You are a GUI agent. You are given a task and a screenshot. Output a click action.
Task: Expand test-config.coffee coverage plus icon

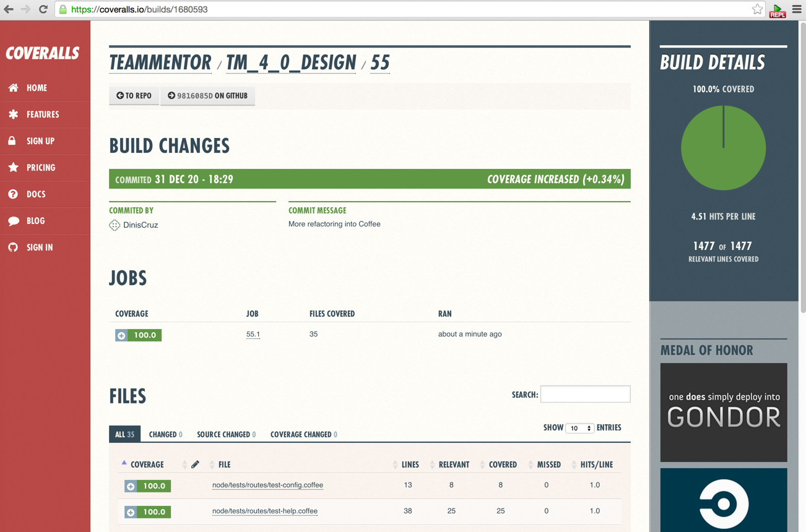point(131,486)
